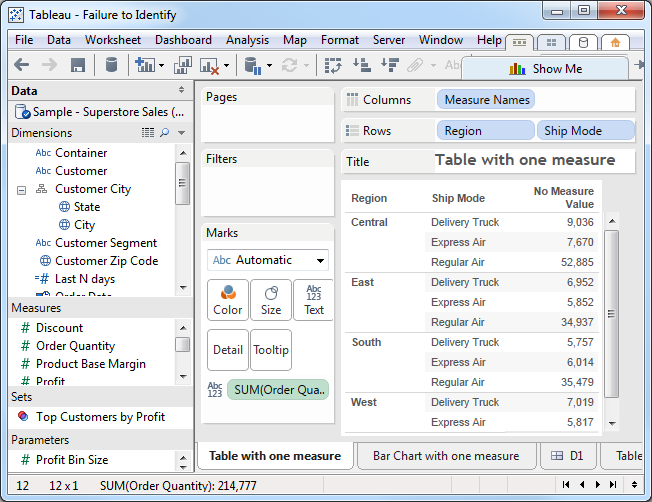Click the Forward arrow toolbar icon

coord(49,65)
